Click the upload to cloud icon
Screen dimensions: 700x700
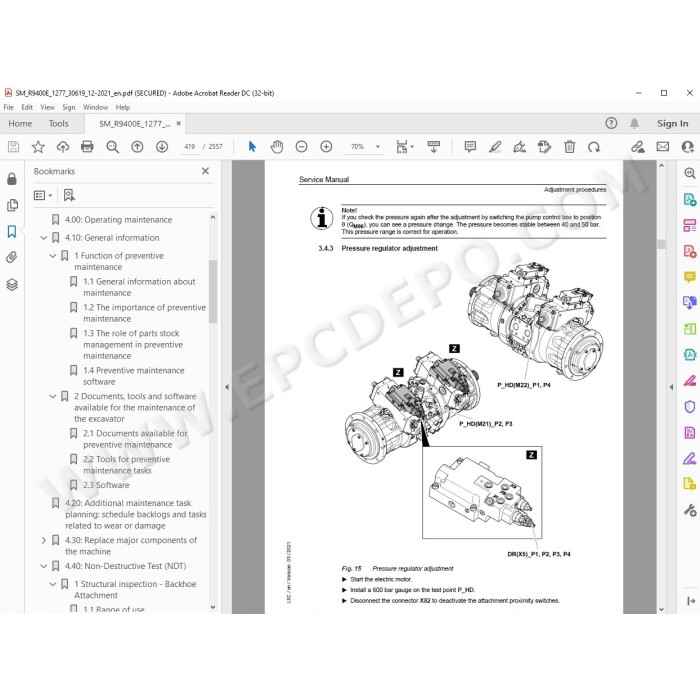(62, 147)
